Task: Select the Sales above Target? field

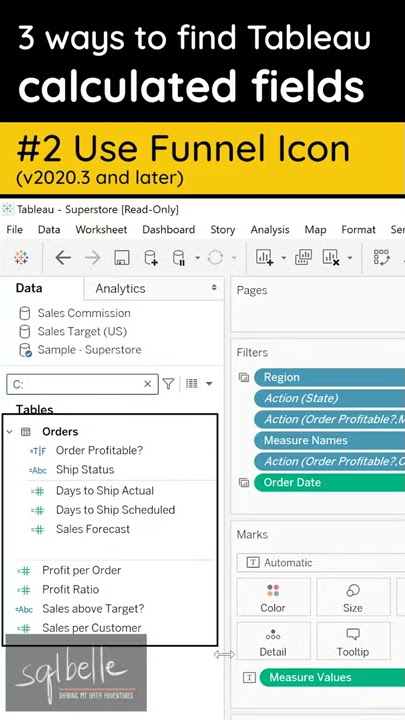Action: click(93, 609)
